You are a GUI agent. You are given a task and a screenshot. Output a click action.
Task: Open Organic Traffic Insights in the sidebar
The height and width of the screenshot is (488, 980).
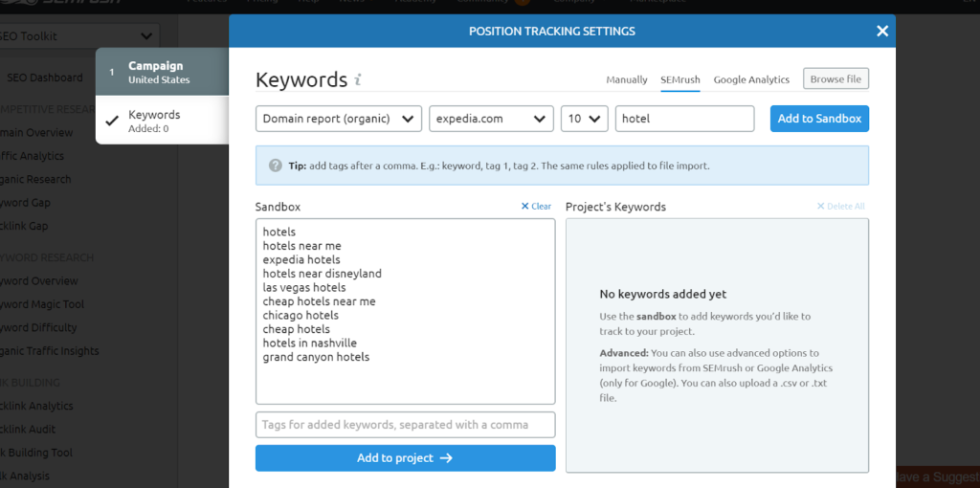(x=50, y=351)
